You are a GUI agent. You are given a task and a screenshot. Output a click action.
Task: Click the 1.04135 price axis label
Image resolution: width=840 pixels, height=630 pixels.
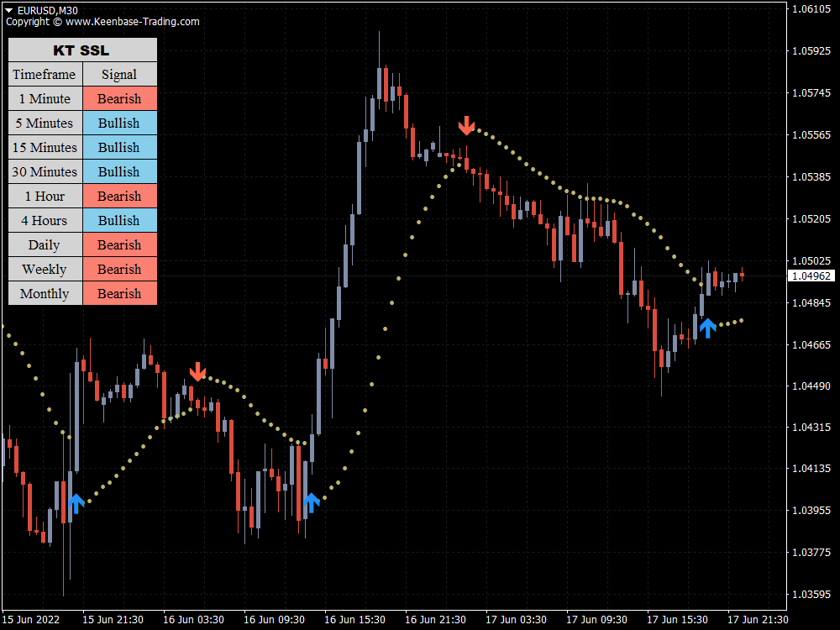point(811,469)
